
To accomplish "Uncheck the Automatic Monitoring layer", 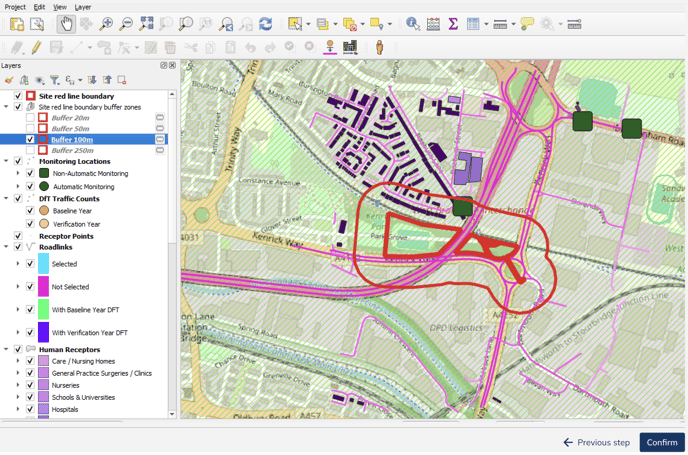I will (30, 187).
